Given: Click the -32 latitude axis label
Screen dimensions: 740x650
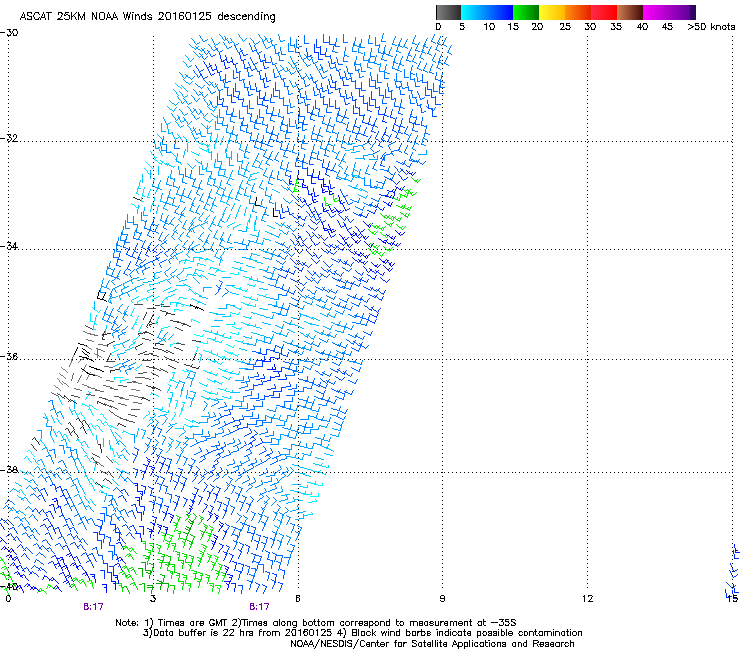Looking at the screenshot, I should [x=9, y=138].
